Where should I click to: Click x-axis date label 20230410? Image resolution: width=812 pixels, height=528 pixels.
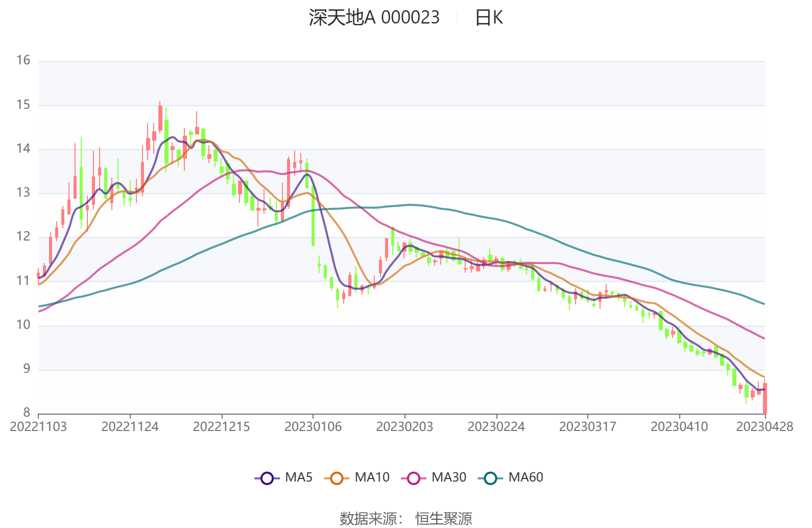(679, 427)
